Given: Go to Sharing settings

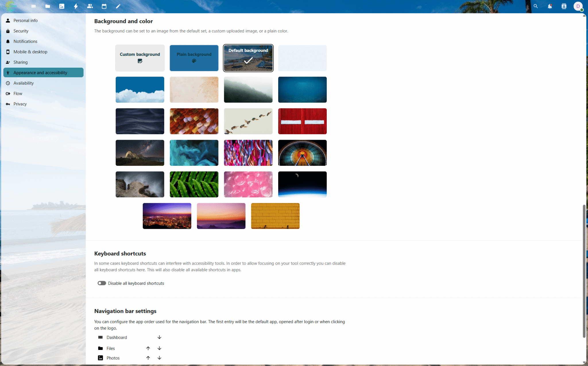Looking at the screenshot, I should click(43, 62).
